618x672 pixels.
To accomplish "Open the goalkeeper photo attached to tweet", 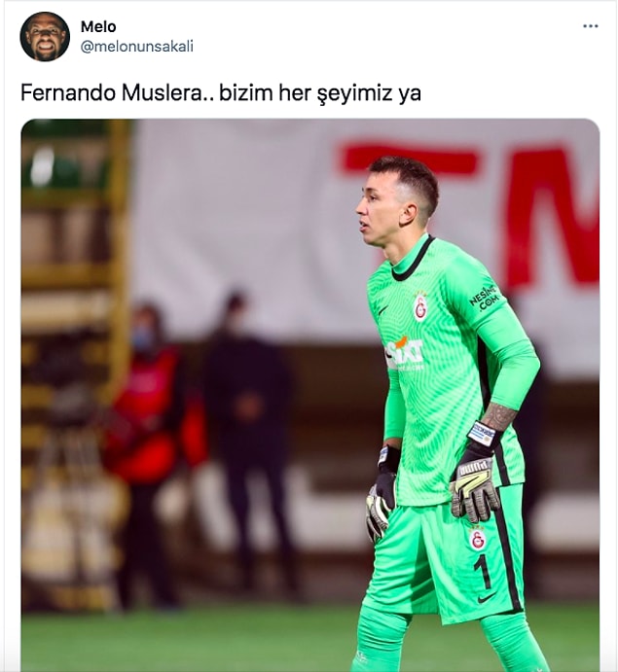I will pyautogui.click(x=310, y=395).
